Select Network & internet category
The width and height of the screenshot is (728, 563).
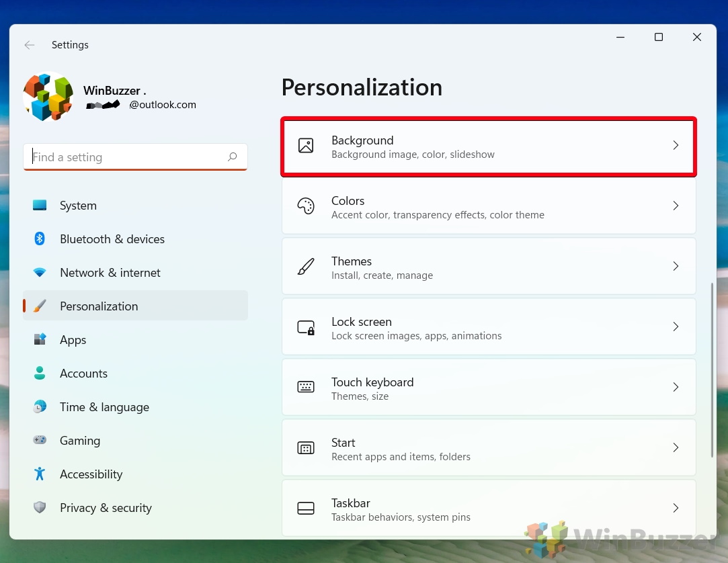point(110,273)
